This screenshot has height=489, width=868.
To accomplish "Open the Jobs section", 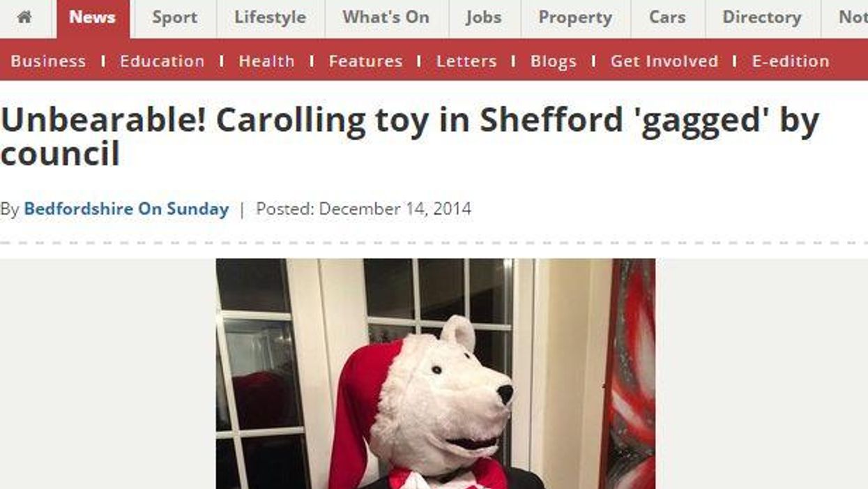I will (x=484, y=18).
